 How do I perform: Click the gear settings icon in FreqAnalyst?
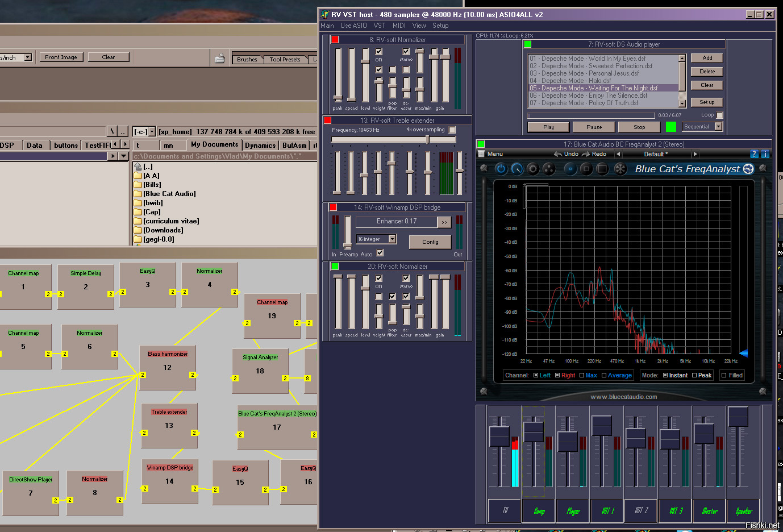coord(532,169)
